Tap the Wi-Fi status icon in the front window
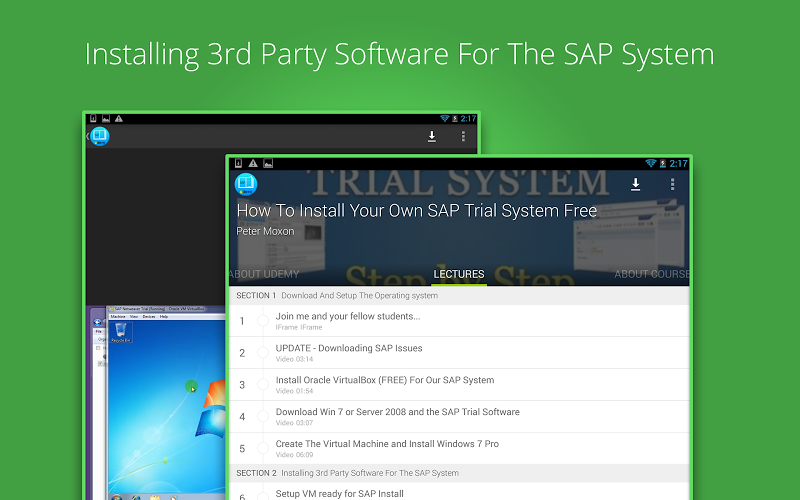 (x=651, y=163)
